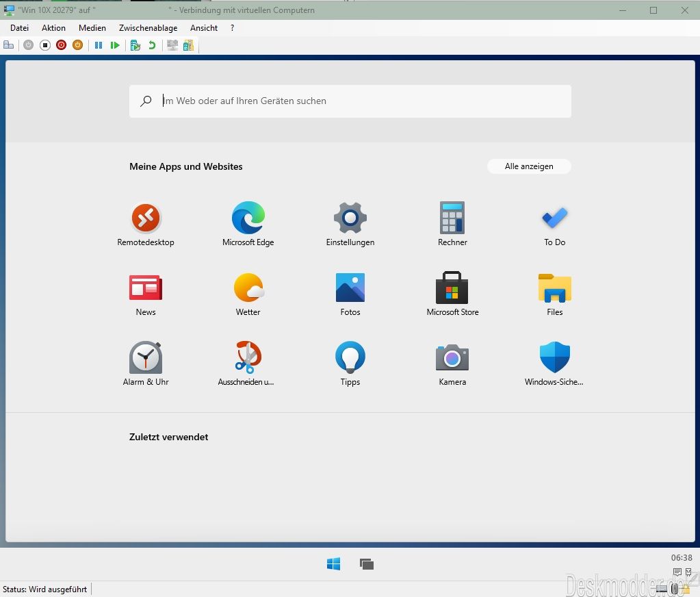Click the grayed enhanced session monitor icon
This screenshot has height=597, width=700.
(x=172, y=45)
